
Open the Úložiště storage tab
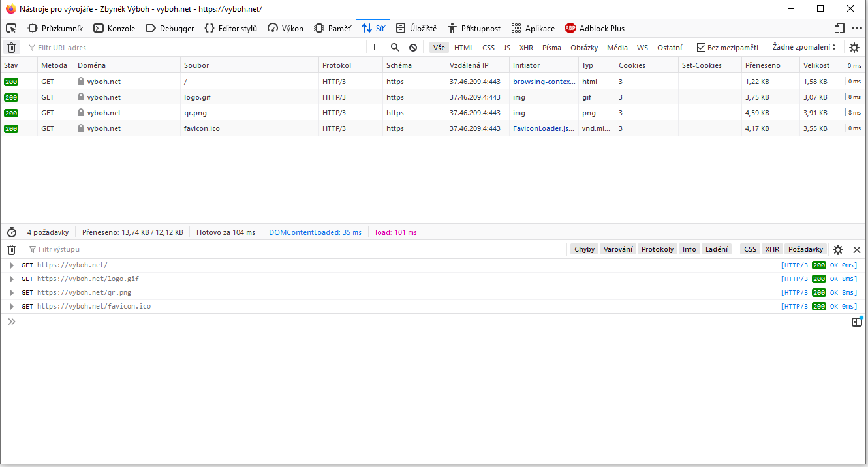pyautogui.click(x=416, y=29)
